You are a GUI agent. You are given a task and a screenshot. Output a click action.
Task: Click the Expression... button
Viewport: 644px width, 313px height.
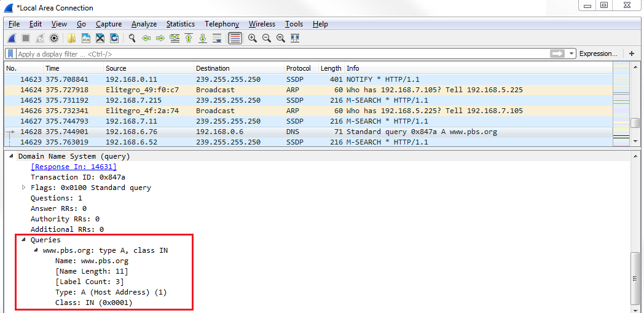point(598,54)
